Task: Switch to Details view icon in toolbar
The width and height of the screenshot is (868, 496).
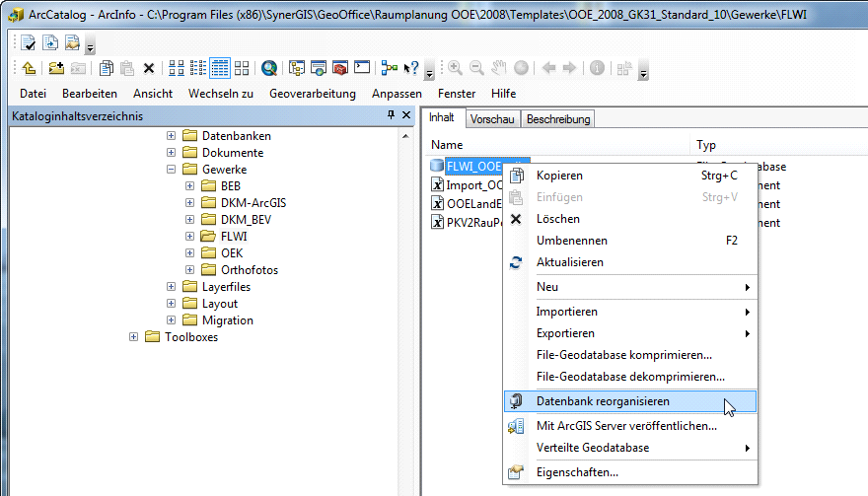Action: (x=220, y=68)
